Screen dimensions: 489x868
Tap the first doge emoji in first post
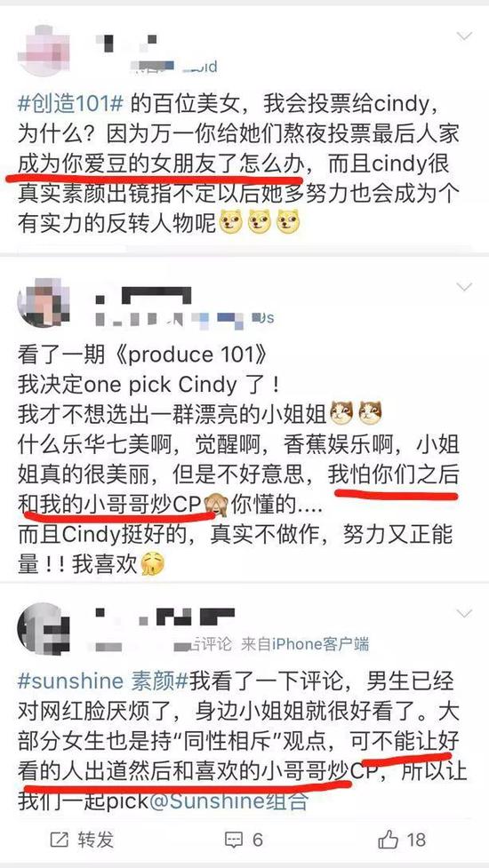tap(231, 222)
